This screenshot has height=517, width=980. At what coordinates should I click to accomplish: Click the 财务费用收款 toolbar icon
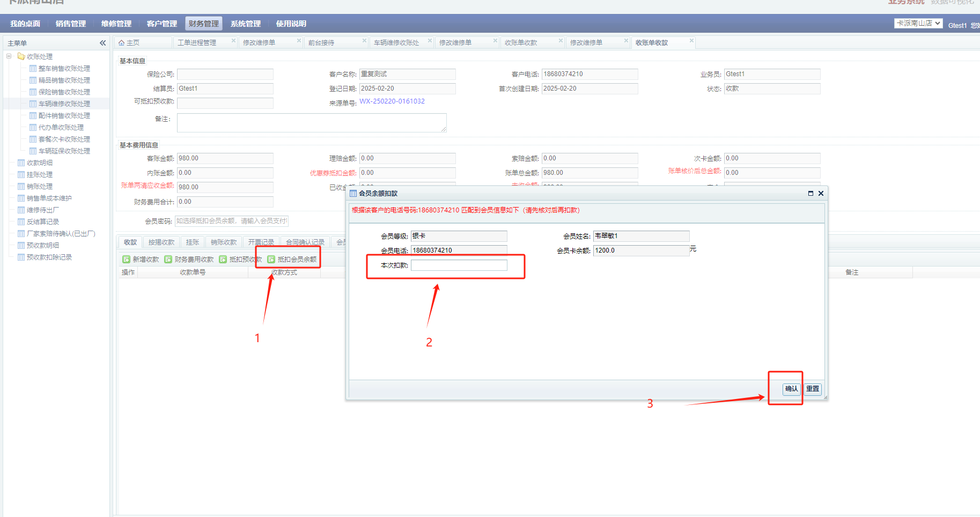click(x=168, y=260)
